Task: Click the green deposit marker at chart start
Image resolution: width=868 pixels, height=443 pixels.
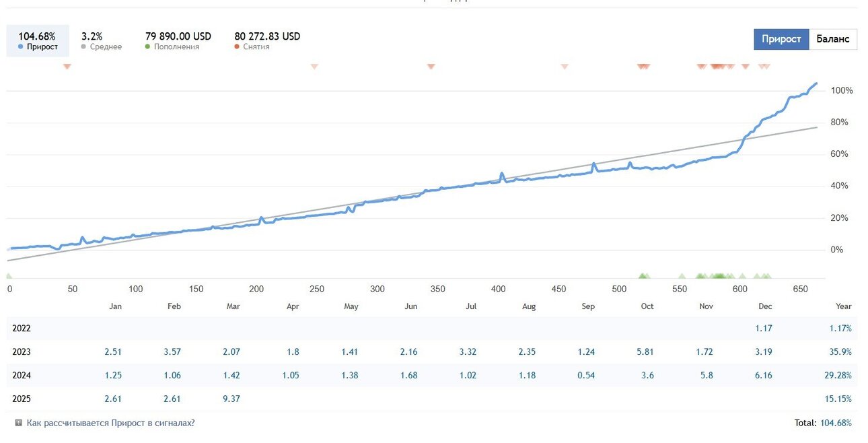Action: [x=9, y=275]
